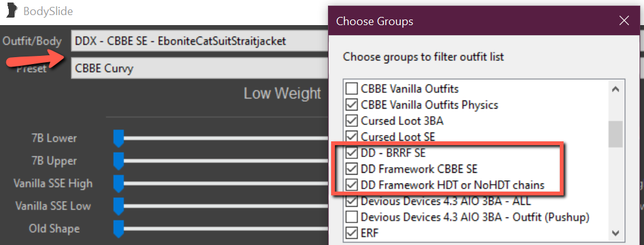Toggle the DD - BRRF SE checkbox
Image resolution: width=644 pixels, height=245 pixels.
click(351, 153)
